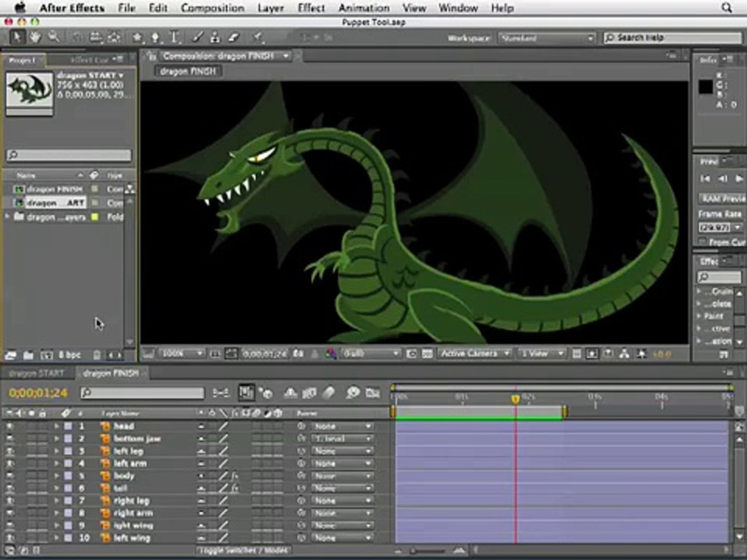Click the snapshot camera icon in viewer
This screenshot has height=560, width=747.
pos(298,354)
